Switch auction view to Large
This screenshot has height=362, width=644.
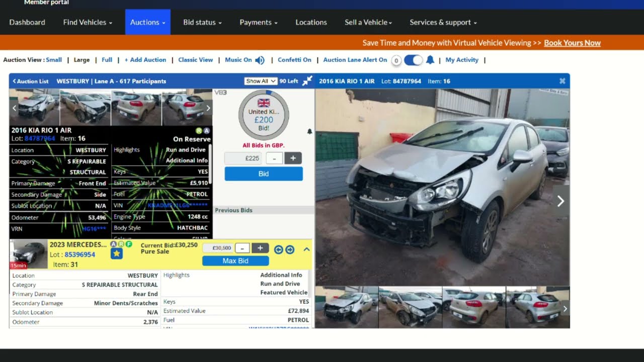pos(82,60)
